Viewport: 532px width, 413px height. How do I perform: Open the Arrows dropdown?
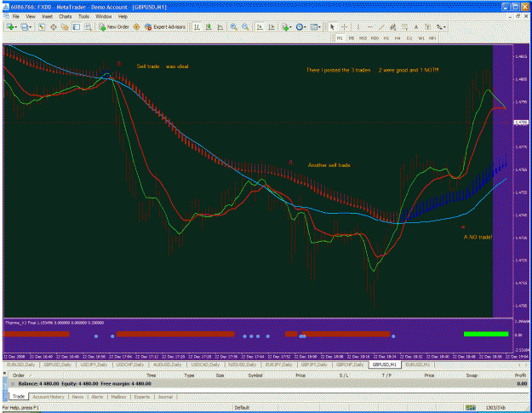[441, 27]
